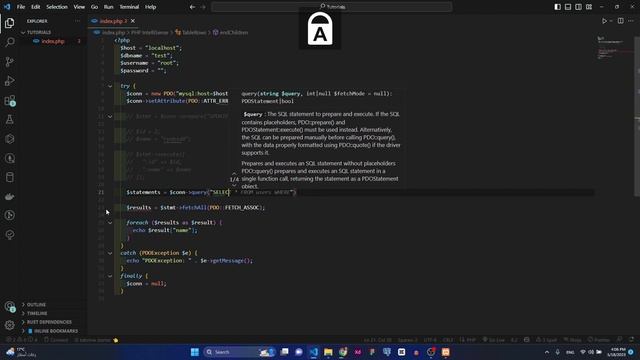This screenshot has height=360, width=640.
Task: Fold the finally block chevron
Action: tap(110, 276)
